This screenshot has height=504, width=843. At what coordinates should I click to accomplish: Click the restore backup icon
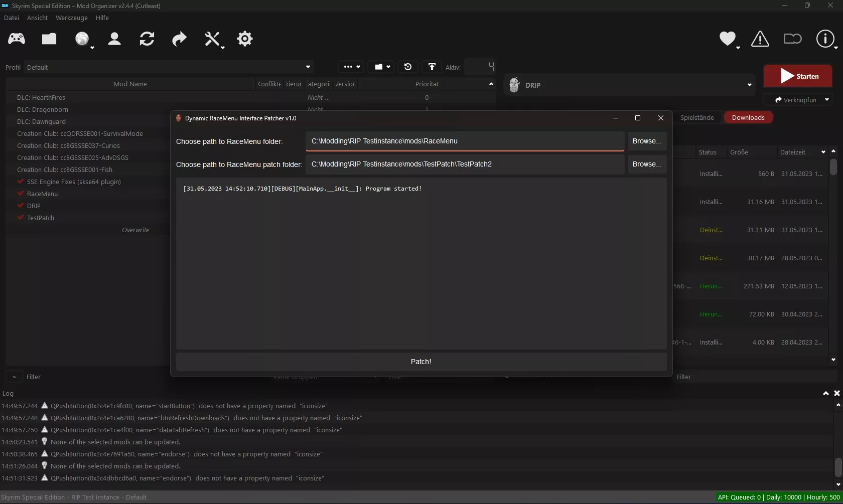point(408,67)
